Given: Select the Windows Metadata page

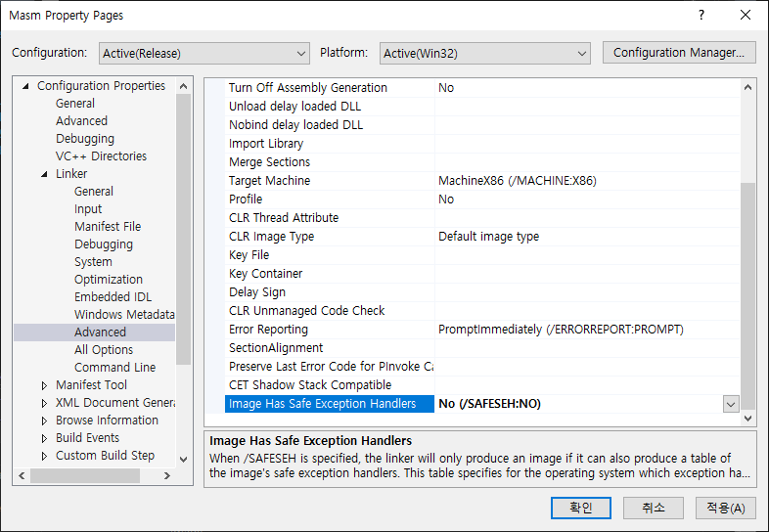Looking at the screenshot, I should point(124,315).
